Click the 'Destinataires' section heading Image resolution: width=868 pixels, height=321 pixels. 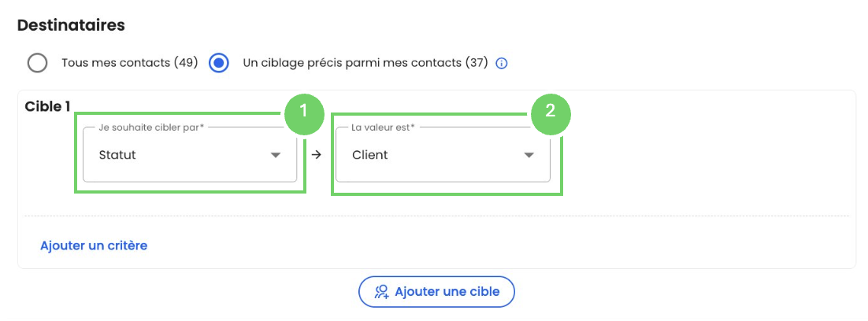pyautogui.click(x=71, y=25)
